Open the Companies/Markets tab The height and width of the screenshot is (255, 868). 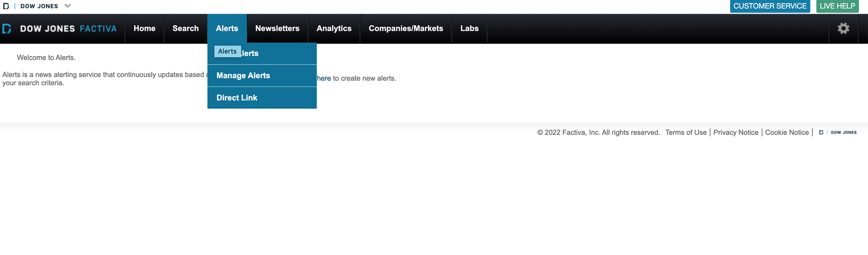click(406, 29)
